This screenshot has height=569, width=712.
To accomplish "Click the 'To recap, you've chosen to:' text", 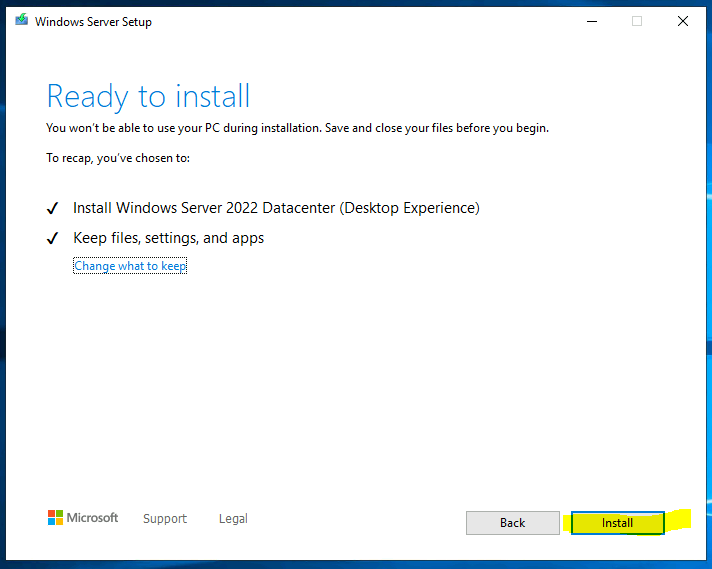I will tap(118, 158).
